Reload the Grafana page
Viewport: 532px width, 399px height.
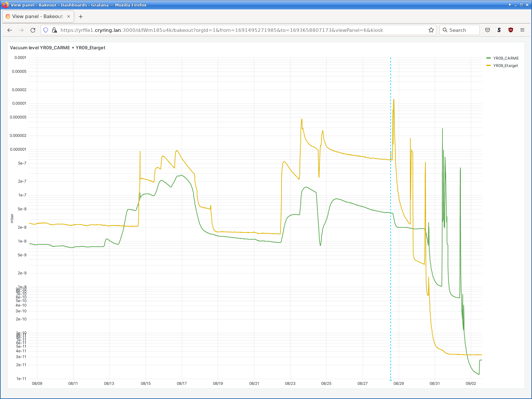click(33, 30)
